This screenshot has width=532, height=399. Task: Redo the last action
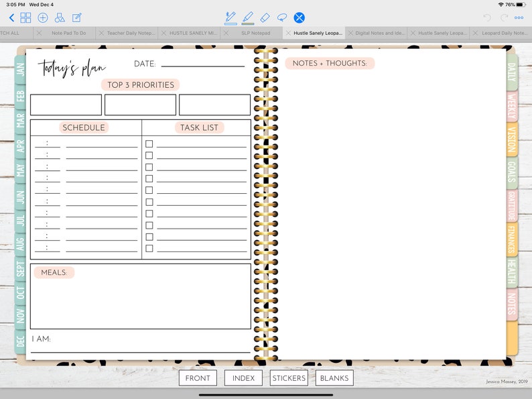[x=504, y=17]
